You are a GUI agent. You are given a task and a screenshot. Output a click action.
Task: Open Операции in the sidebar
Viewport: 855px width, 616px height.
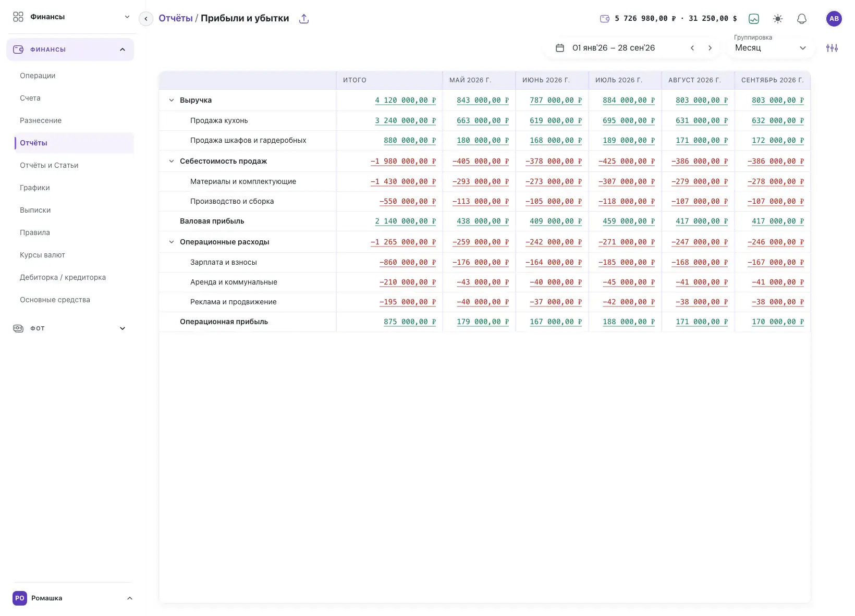coord(38,76)
